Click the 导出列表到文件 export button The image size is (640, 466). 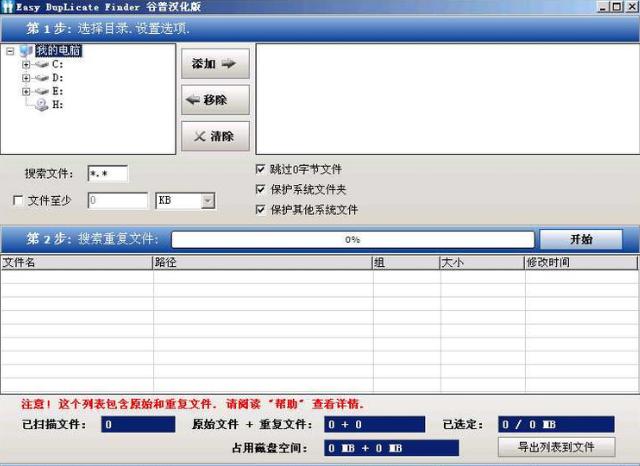click(x=556, y=447)
